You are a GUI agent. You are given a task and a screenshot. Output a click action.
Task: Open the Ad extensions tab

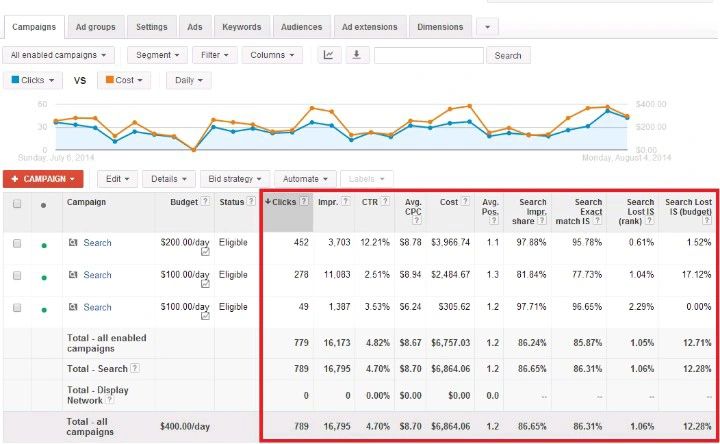click(x=369, y=27)
